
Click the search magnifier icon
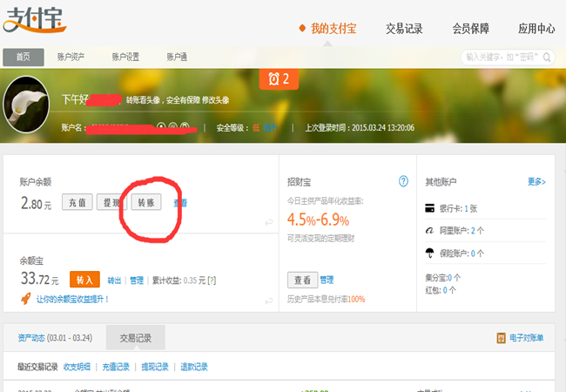tap(547, 57)
